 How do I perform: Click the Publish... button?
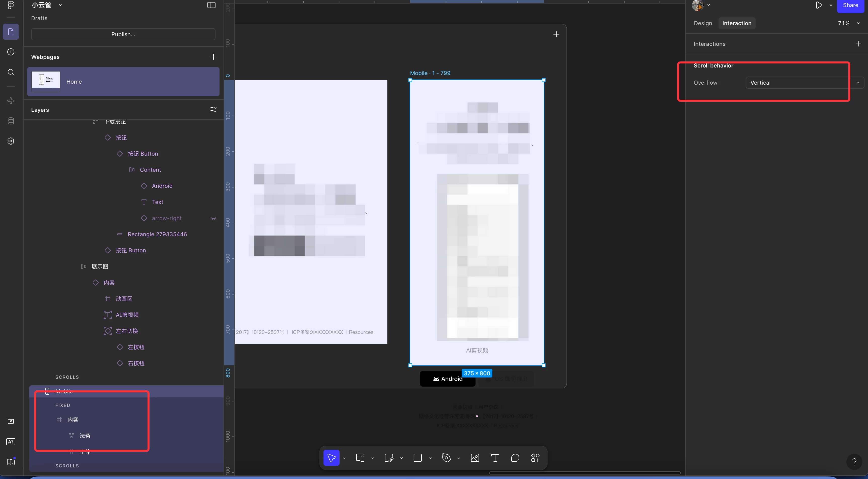pos(123,35)
